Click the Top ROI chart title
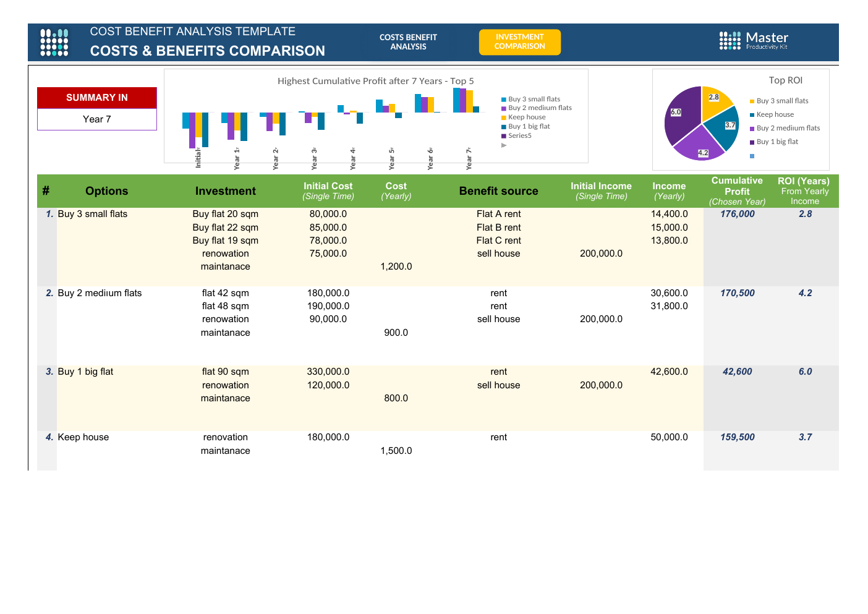 [x=786, y=80]
